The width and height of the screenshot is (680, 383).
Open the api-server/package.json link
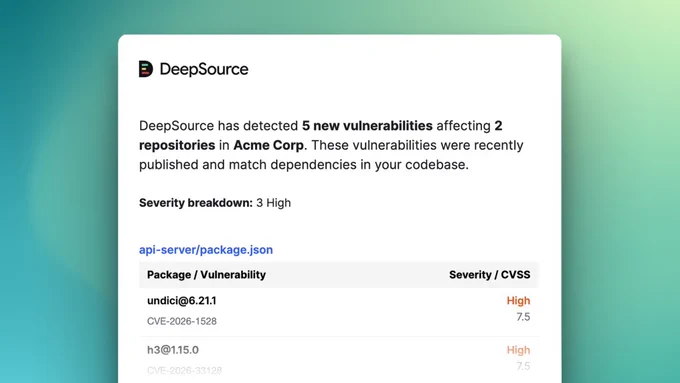point(206,250)
